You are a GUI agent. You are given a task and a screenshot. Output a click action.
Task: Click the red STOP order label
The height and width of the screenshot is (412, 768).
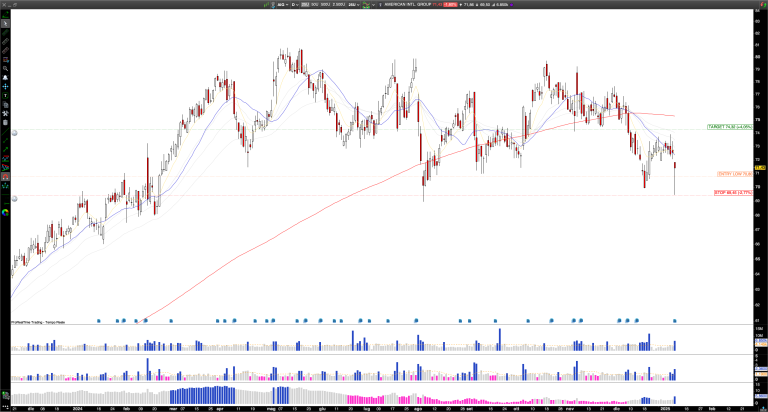pos(732,193)
